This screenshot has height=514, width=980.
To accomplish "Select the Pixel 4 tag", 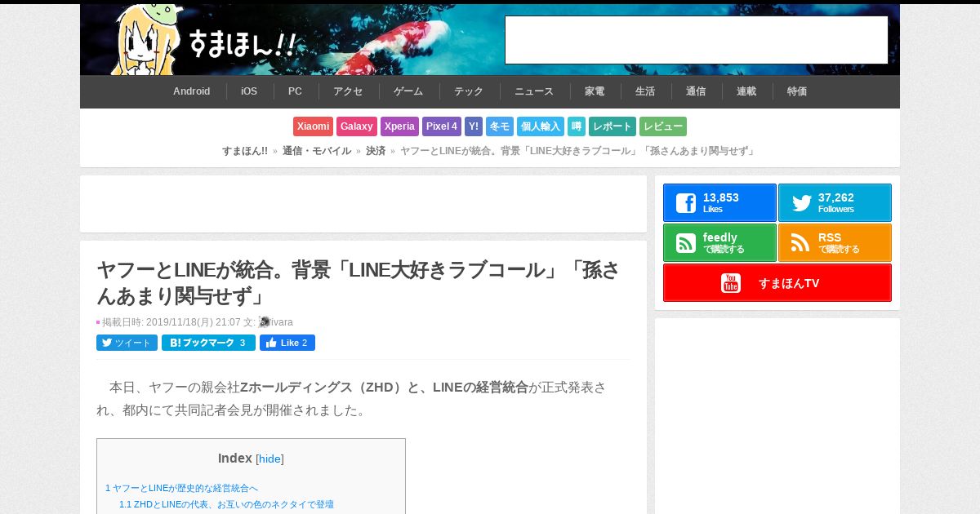I will (442, 126).
